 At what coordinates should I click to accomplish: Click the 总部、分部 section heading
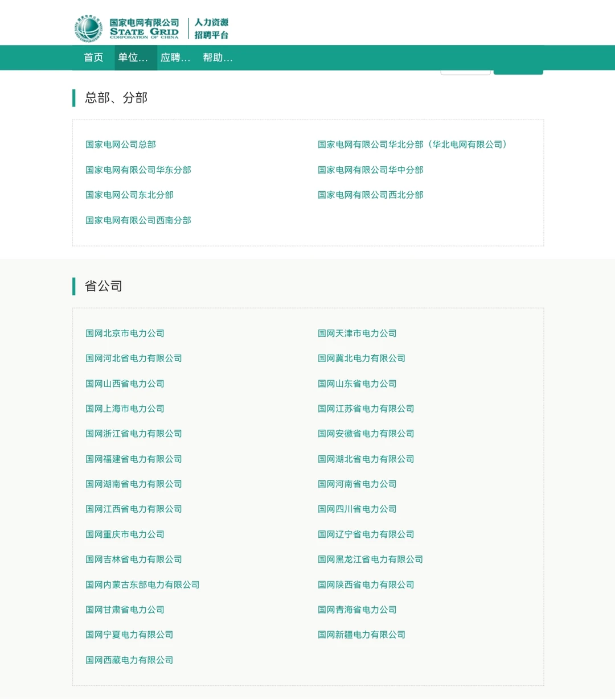click(x=116, y=98)
